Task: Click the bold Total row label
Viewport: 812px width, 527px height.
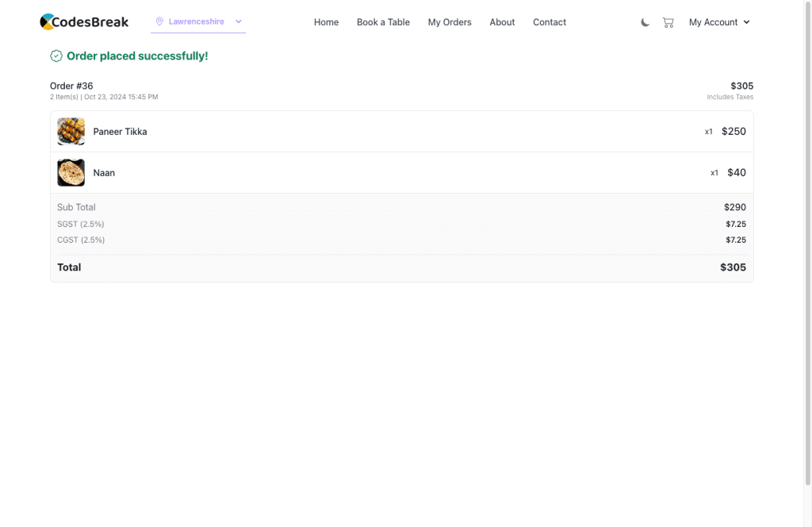Action: pos(69,267)
